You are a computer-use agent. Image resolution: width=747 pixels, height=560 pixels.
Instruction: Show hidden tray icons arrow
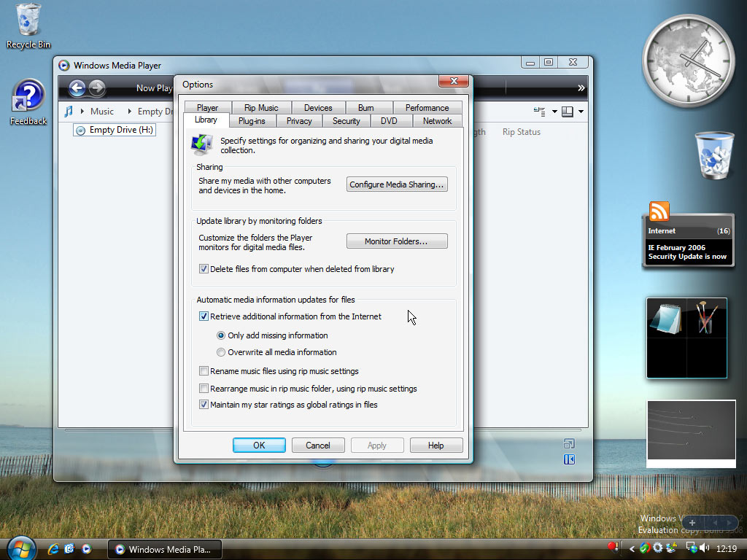point(632,549)
